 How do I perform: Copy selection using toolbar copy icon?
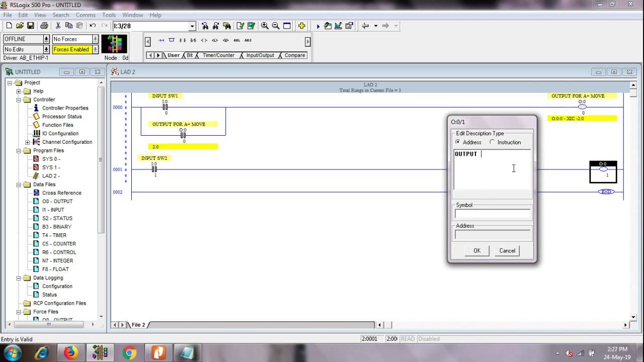tap(68, 26)
